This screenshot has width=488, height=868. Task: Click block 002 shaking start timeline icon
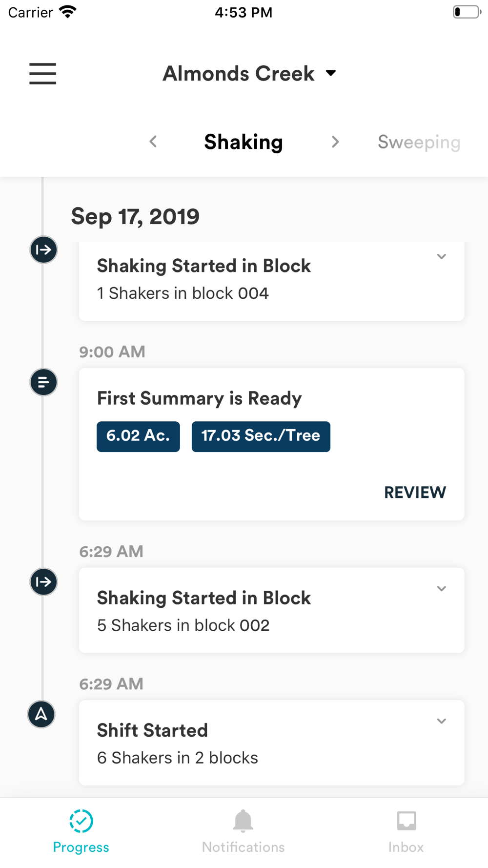pos(43,582)
